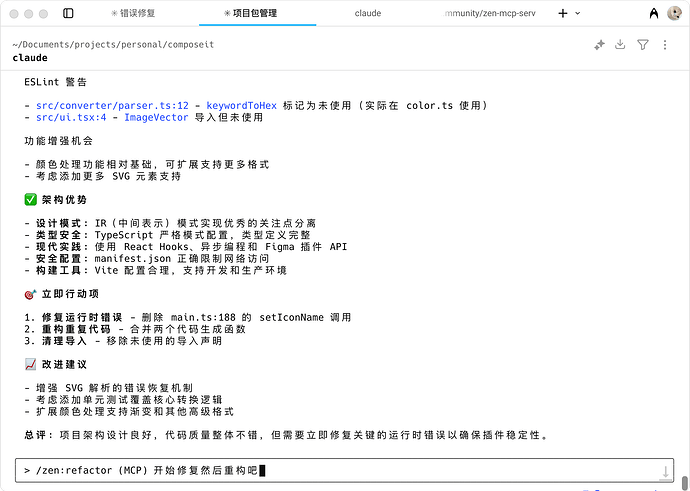Screen dimensions: 690x491
Task: Click line '类型安全: TypeScript 严格模式配置'
Action: 167,235
